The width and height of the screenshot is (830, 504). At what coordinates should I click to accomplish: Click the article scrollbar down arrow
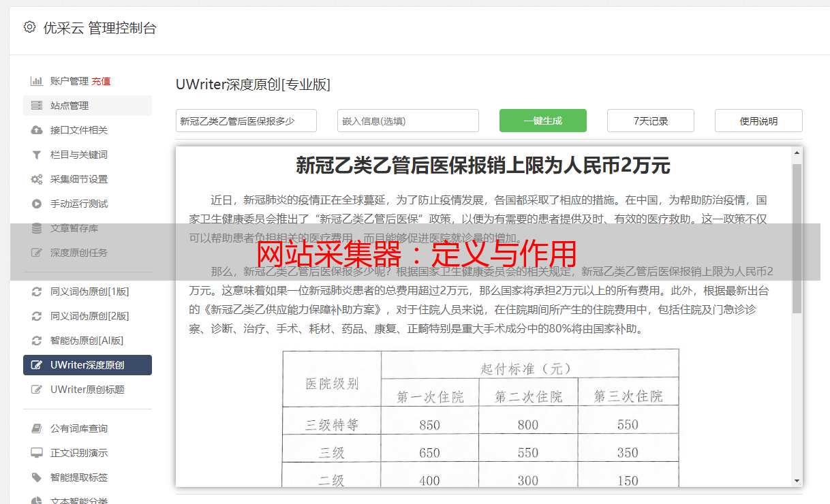tap(797, 480)
